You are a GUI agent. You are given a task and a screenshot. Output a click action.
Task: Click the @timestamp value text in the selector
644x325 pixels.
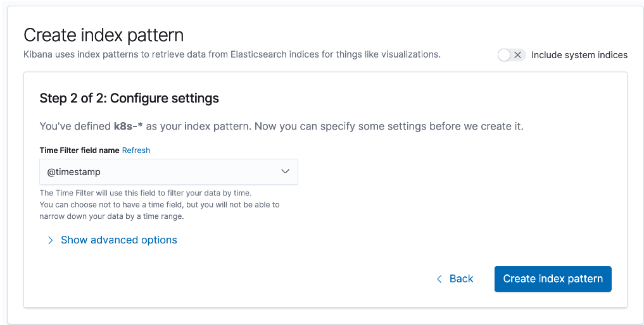(x=74, y=172)
